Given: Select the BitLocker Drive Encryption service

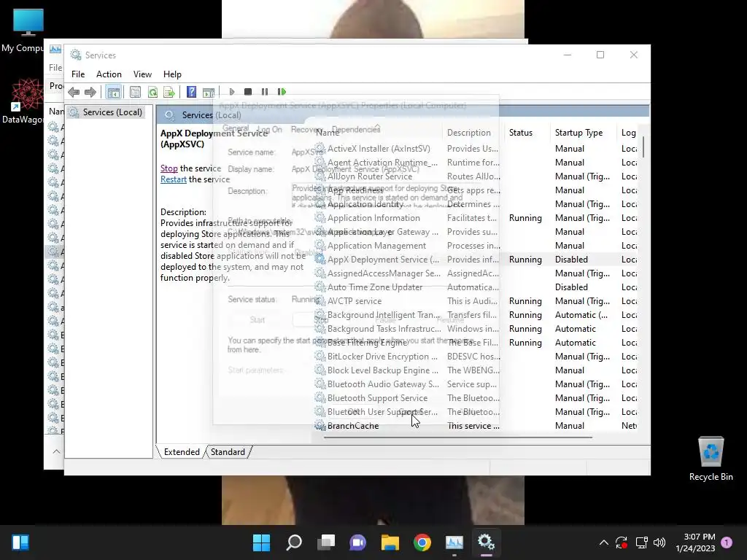Looking at the screenshot, I should pyautogui.click(x=476, y=356).
